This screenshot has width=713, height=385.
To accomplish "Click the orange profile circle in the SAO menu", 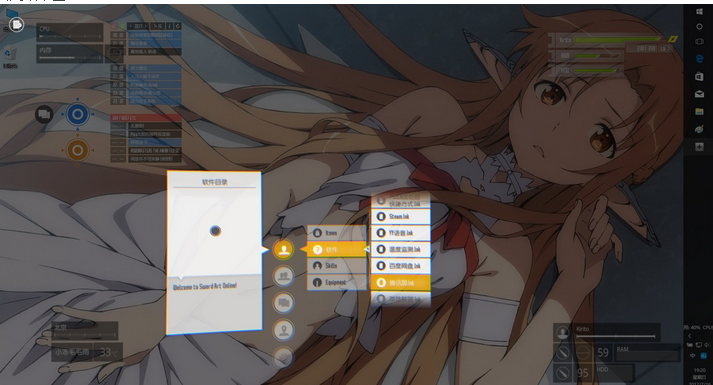I will tap(283, 249).
